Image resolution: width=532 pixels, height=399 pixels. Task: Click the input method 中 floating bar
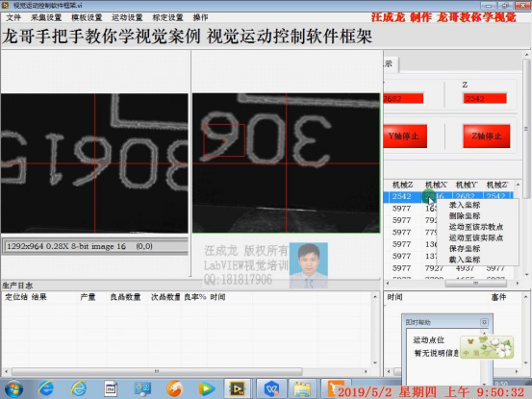(x=487, y=347)
